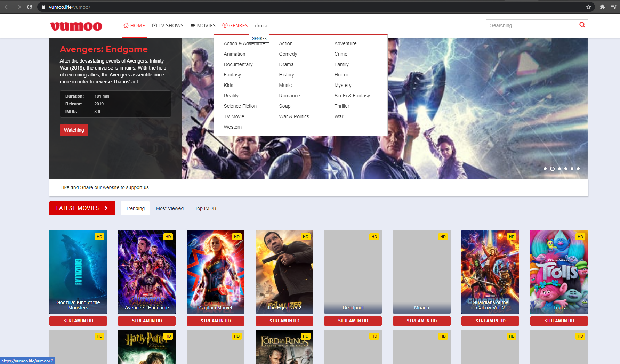Open Avengers: Endgame title link in slider
Image resolution: width=620 pixels, height=364 pixels.
point(104,49)
